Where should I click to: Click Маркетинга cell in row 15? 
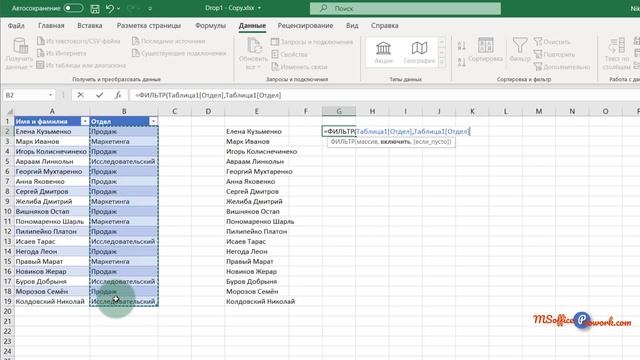pyautogui.click(x=124, y=261)
